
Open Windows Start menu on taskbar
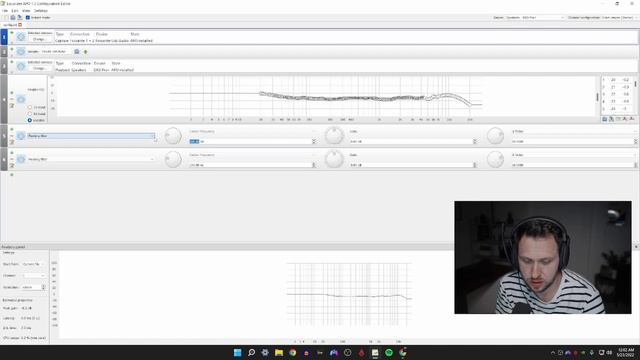[x=238, y=352]
